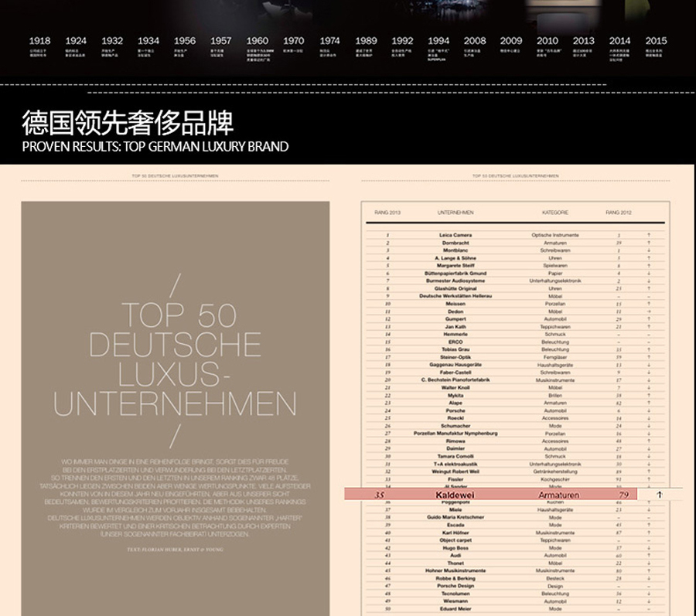Select the 2015 timeline year
Image resolution: width=696 pixels, height=616 pixels.
[656, 41]
